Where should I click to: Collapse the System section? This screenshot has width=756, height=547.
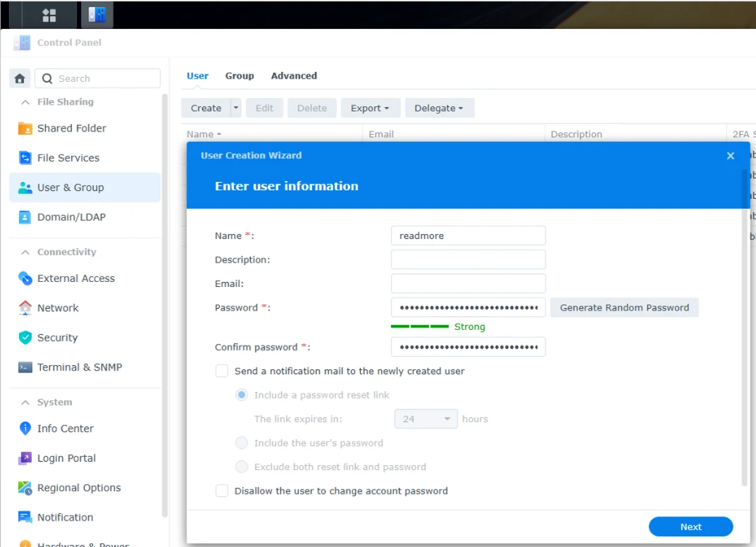pos(25,402)
